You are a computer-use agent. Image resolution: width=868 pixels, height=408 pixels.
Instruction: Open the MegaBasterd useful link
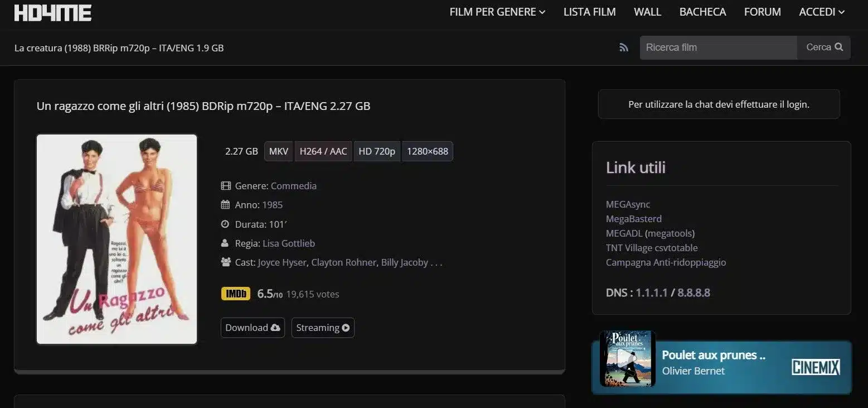coord(633,219)
